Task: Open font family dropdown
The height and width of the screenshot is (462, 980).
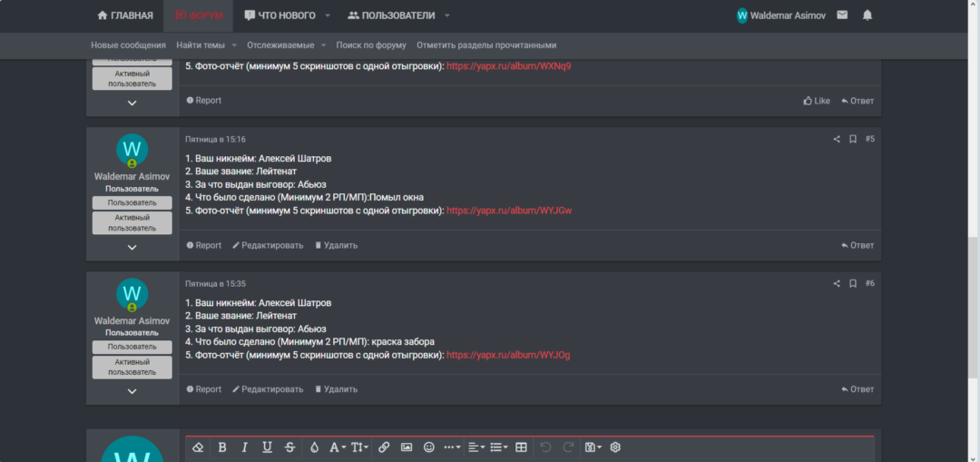Action: tap(338, 447)
